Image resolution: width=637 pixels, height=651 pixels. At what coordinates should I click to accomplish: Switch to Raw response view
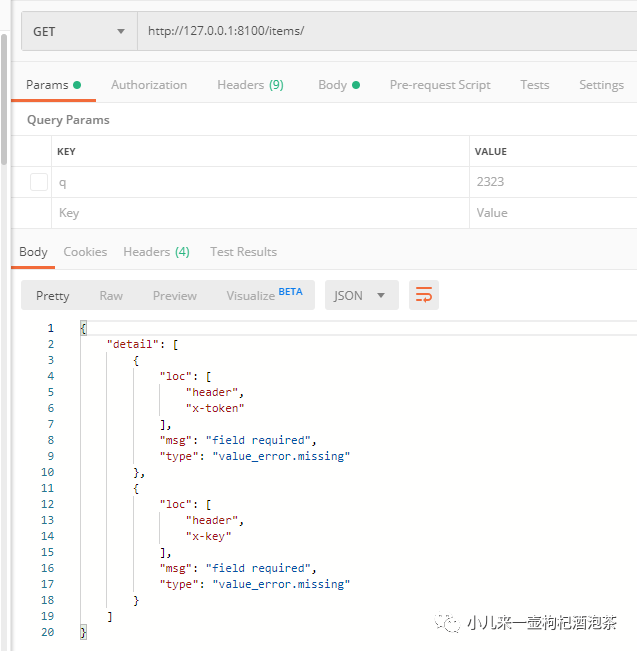point(111,295)
